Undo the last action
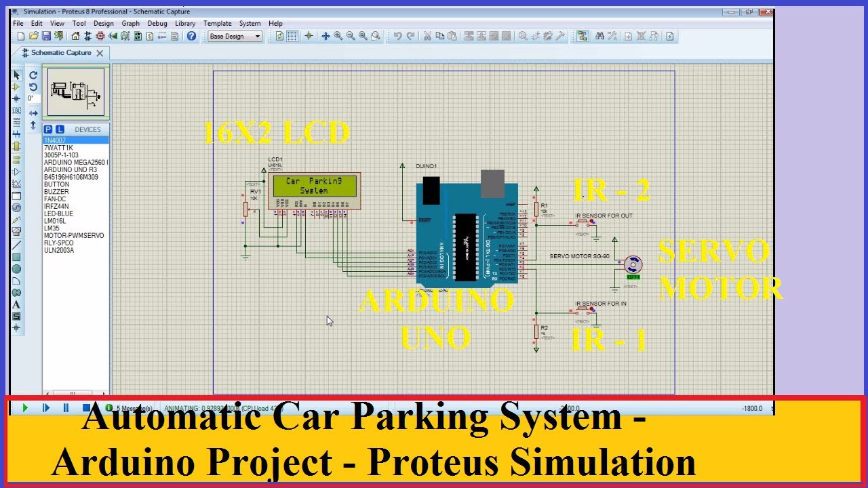The image size is (868, 488). coord(398,36)
